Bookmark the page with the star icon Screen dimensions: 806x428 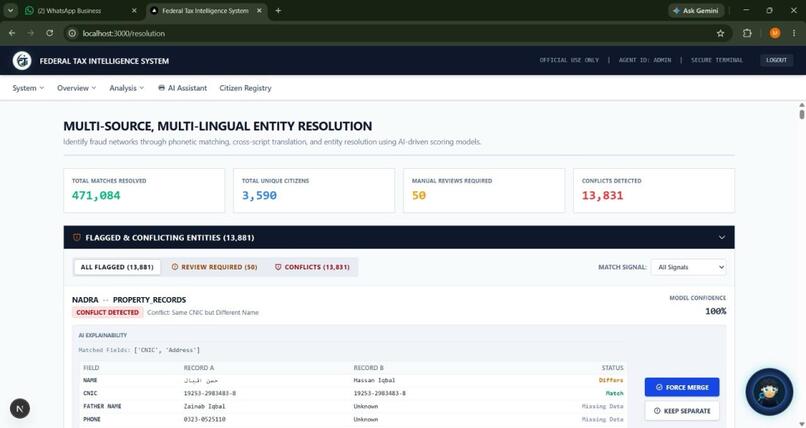tap(720, 33)
